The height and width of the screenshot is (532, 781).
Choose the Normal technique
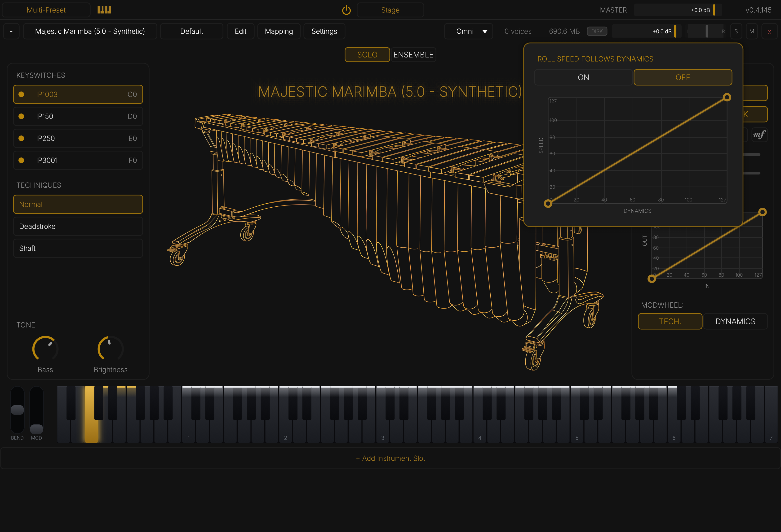78,205
